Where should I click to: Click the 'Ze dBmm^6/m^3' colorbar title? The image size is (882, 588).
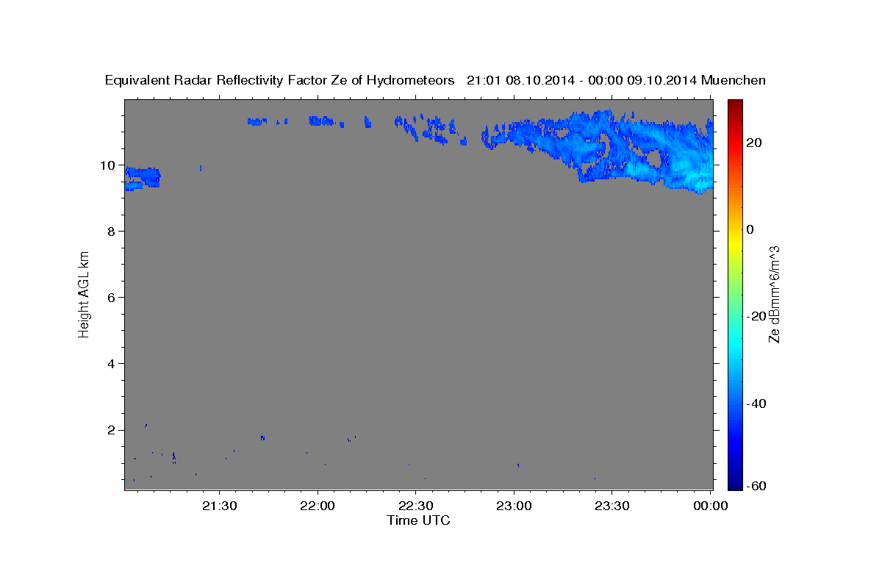click(774, 294)
